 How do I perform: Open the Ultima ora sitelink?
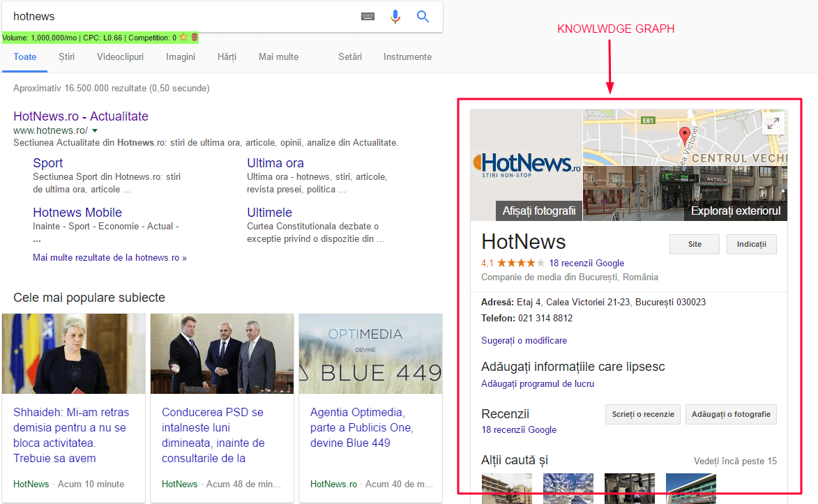pos(275,163)
